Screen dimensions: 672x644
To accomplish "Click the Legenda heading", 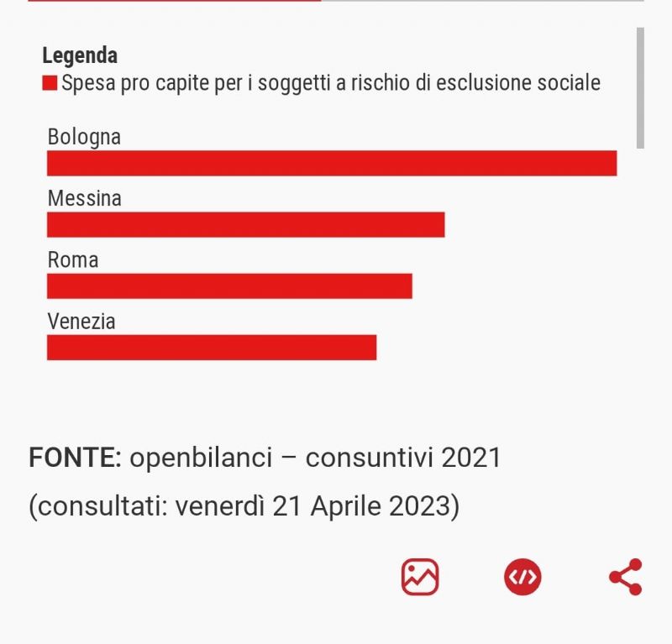I will point(80,55).
